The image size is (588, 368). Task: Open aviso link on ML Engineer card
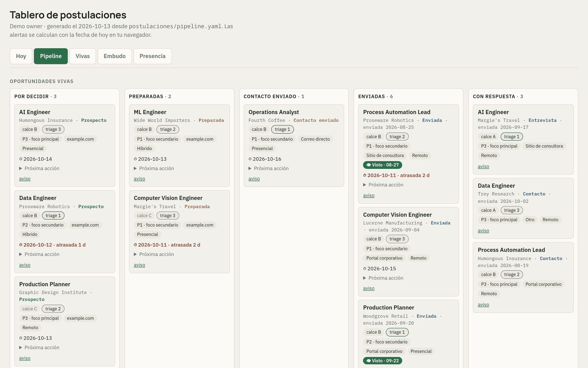tap(139, 179)
